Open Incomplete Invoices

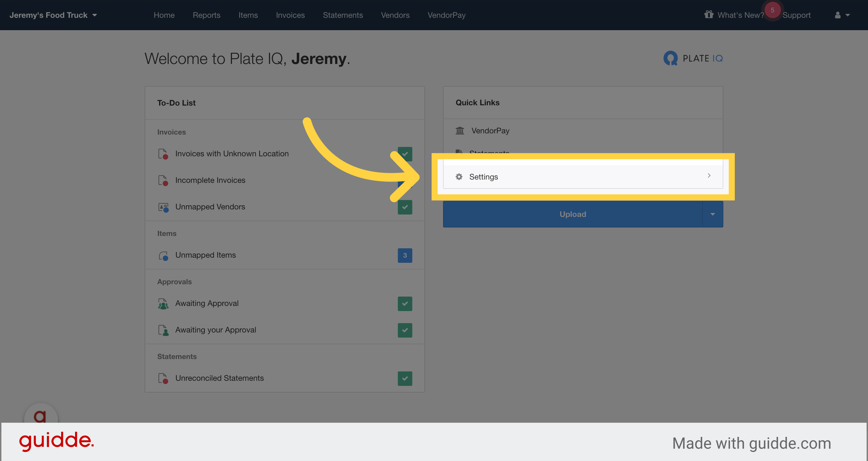pos(210,180)
